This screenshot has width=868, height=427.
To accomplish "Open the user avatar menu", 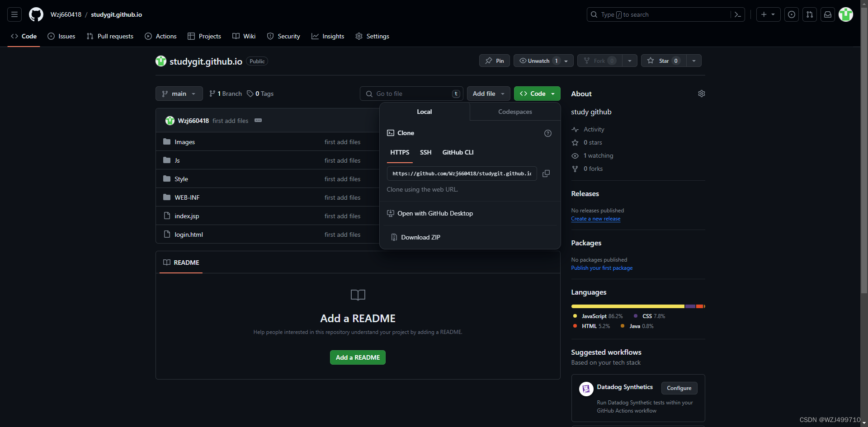I will [x=846, y=14].
